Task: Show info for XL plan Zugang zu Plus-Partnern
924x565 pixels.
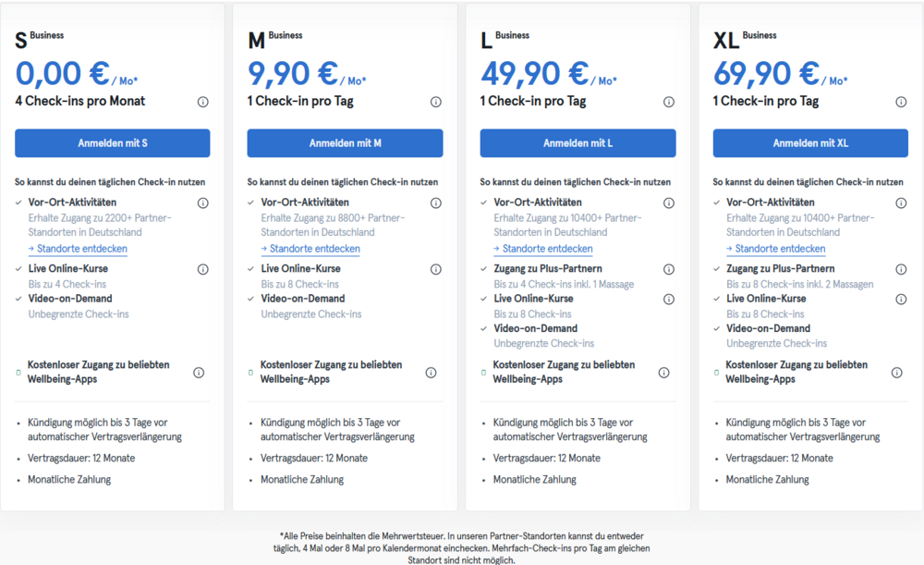Action: point(901,269)
